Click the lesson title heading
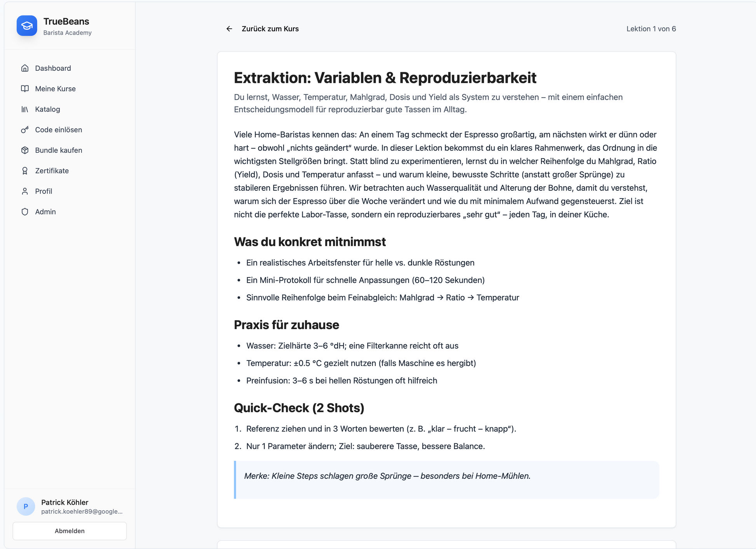Image resolution: width=756 pixels, height=549 pixels. pos(385,78)
